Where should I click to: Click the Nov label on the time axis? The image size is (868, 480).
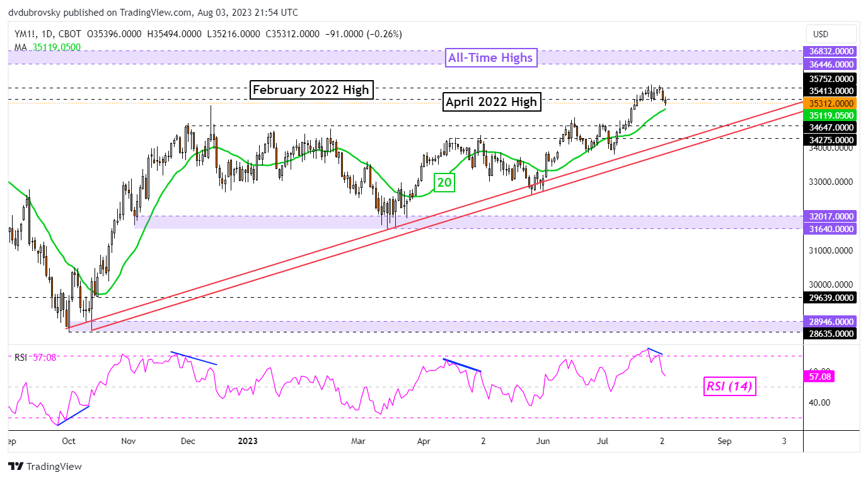tap(129, 441)
